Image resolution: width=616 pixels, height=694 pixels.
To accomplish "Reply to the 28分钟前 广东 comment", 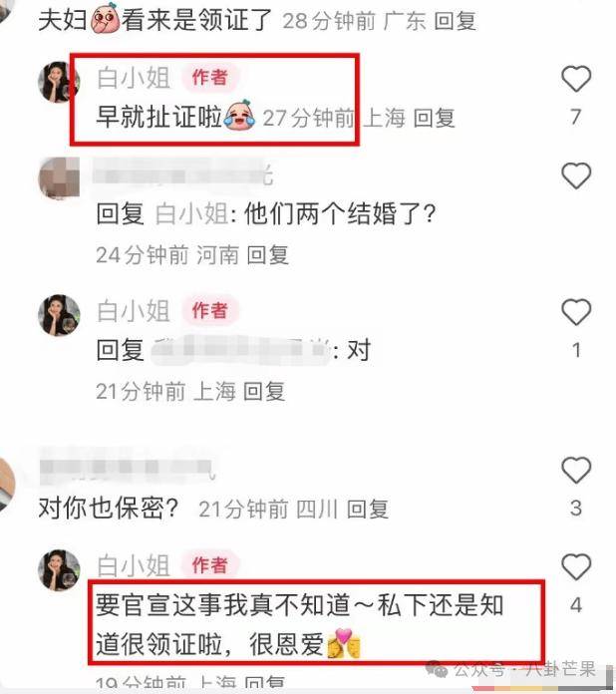I will click(455, 21).
